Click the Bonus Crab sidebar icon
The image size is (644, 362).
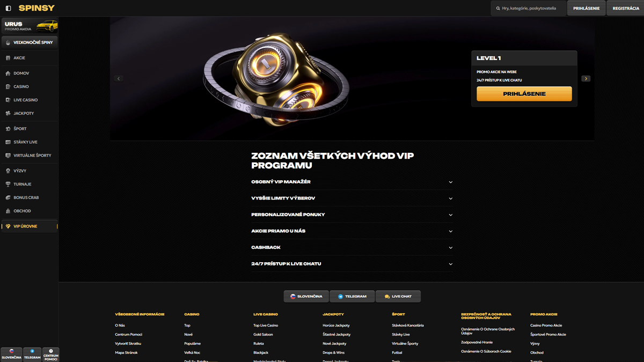coord(8,197)
